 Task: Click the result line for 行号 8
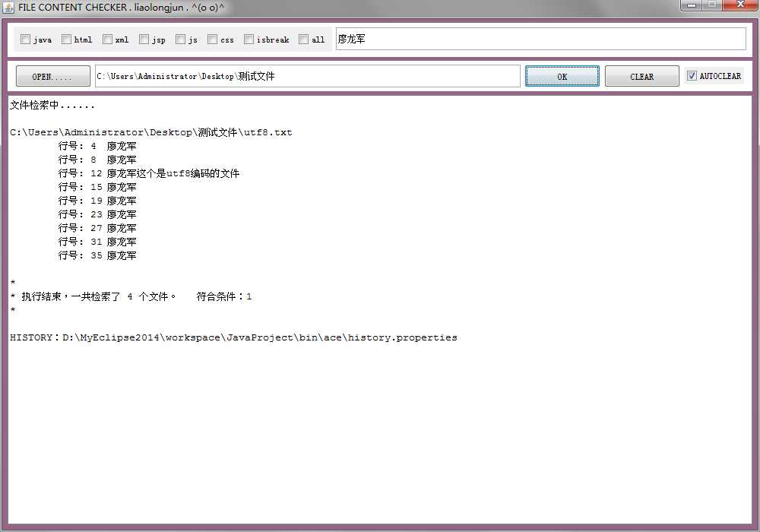click(97, 160)
